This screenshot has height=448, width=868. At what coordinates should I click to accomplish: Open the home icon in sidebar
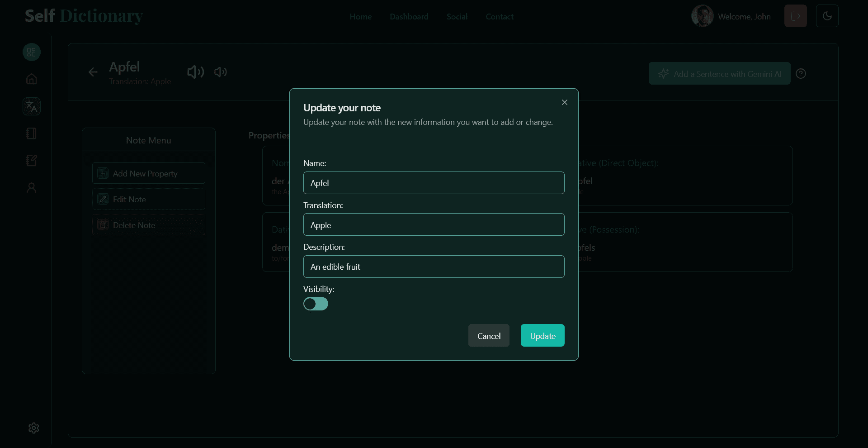click(x=31, y=79)
